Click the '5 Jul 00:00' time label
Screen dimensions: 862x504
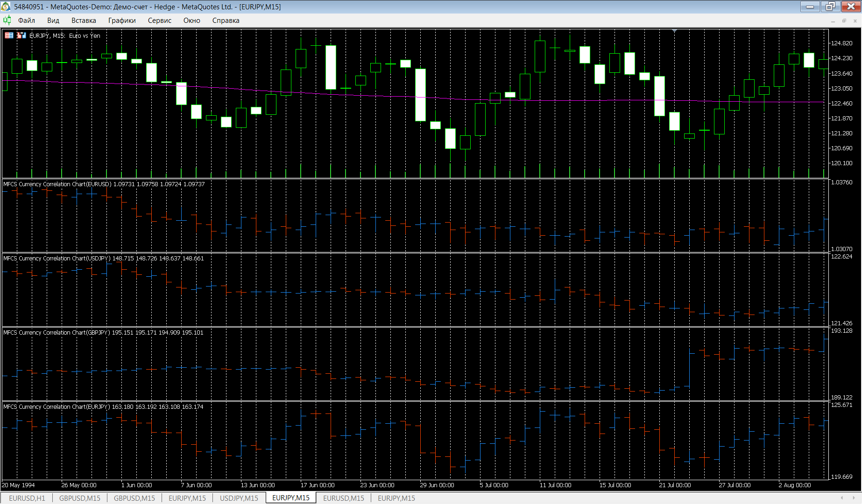pos(494,485)
